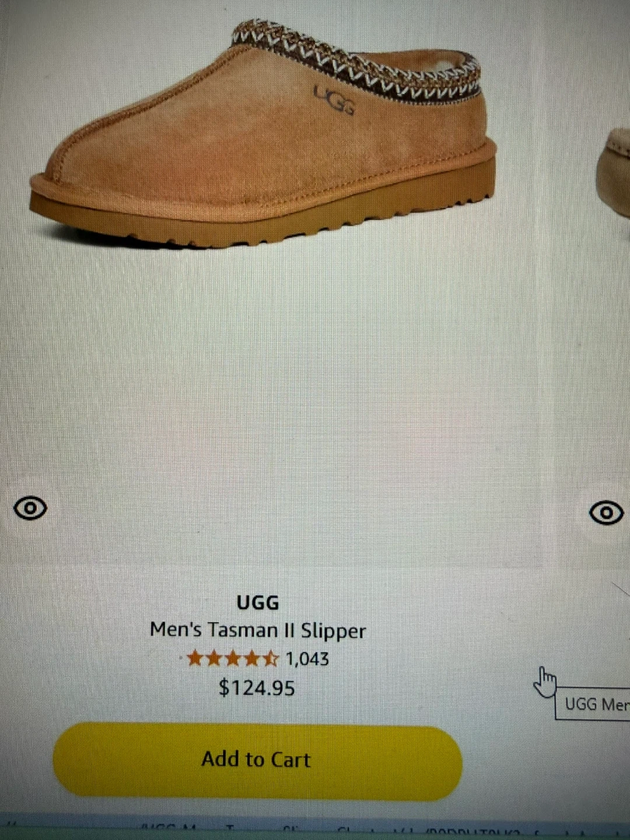This screenshot has width=630, height=840.
Task: Click the half-filled last rating star
Action: (270, 659)
